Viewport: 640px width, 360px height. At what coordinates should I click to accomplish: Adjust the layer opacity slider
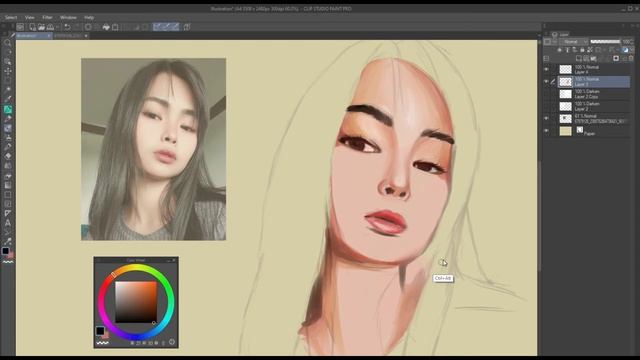pos(605,41)
